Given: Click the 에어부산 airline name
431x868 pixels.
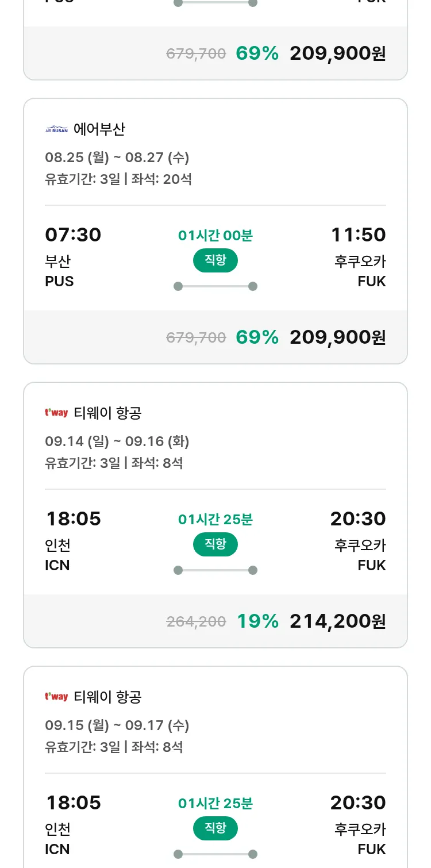Looking at the screenshot, I should 99,129.
